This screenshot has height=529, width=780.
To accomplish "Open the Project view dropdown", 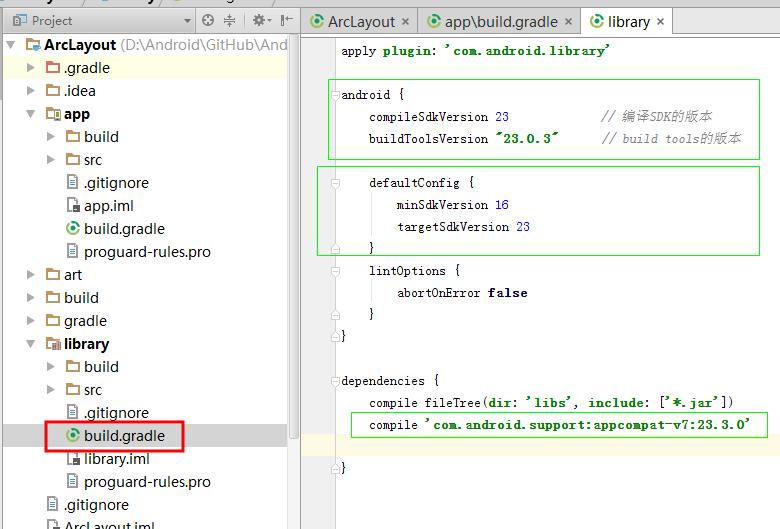I will (187, 21).
